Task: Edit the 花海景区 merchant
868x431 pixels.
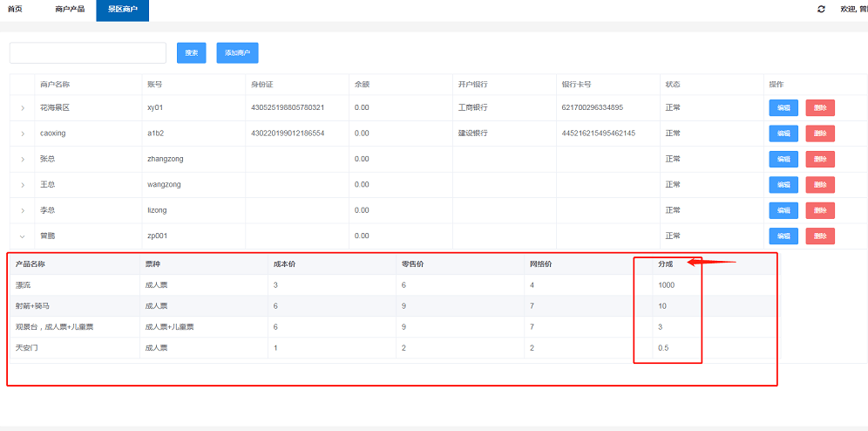Action: click(783, 108)
